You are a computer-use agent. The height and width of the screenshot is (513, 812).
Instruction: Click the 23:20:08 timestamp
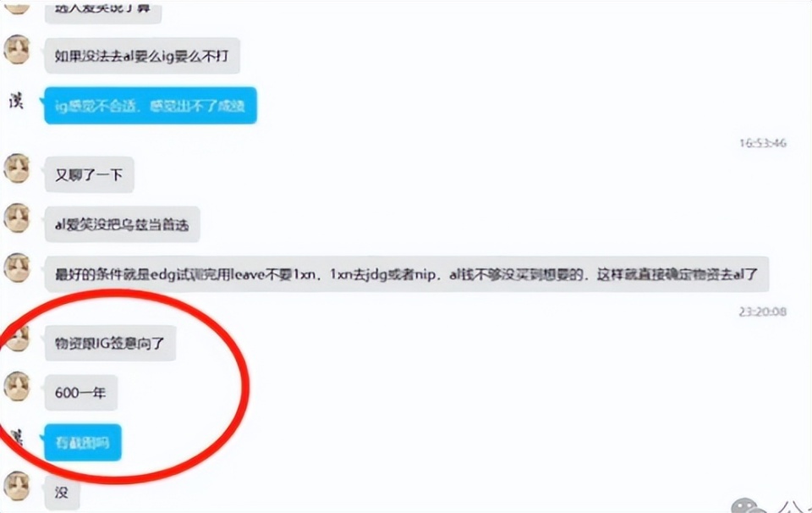[763, 312]
